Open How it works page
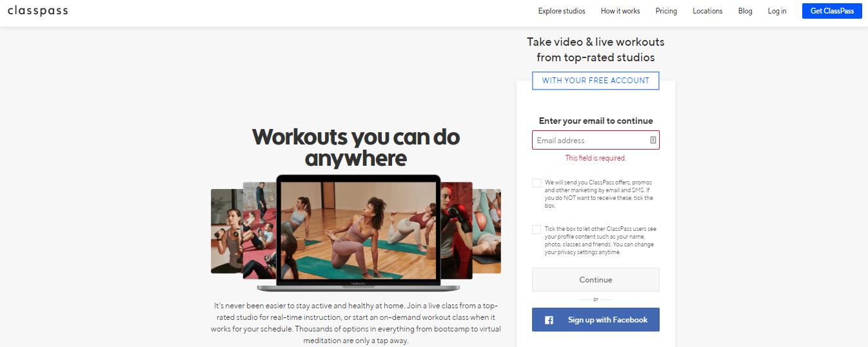This screenshot has height=347, width=868. pyautogui.click(x=620, y=11)
